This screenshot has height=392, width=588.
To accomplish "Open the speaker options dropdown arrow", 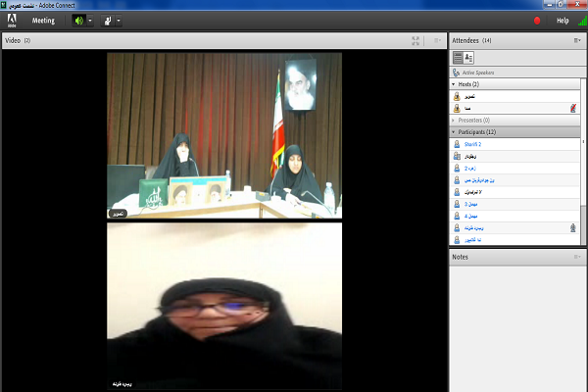I will click(91, 20).
